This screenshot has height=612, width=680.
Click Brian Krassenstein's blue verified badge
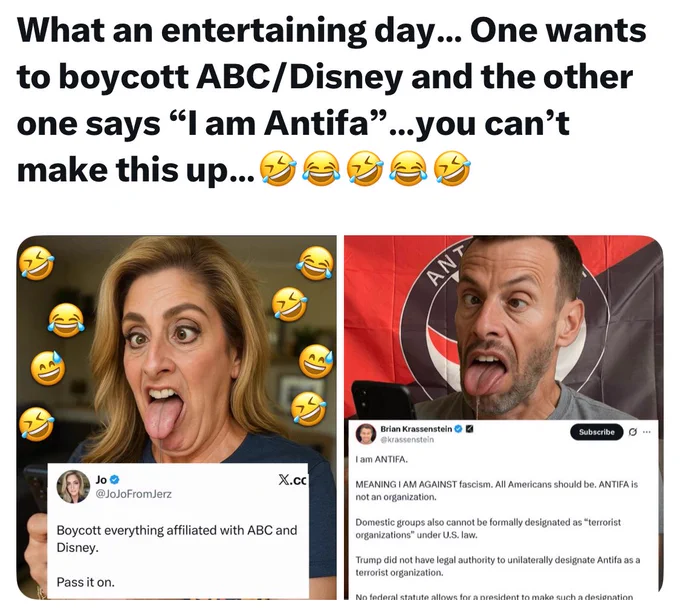457,429
